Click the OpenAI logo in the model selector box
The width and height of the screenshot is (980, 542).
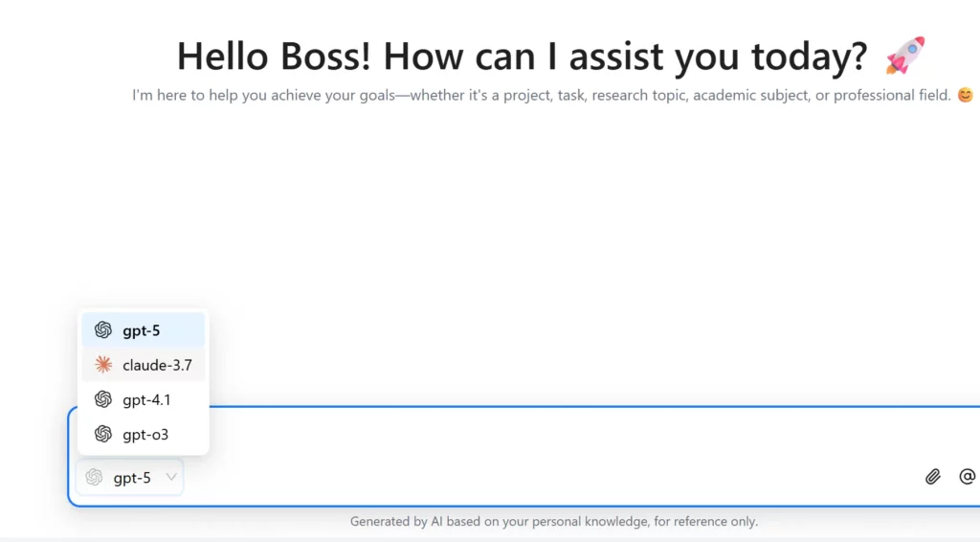[94, 477]
